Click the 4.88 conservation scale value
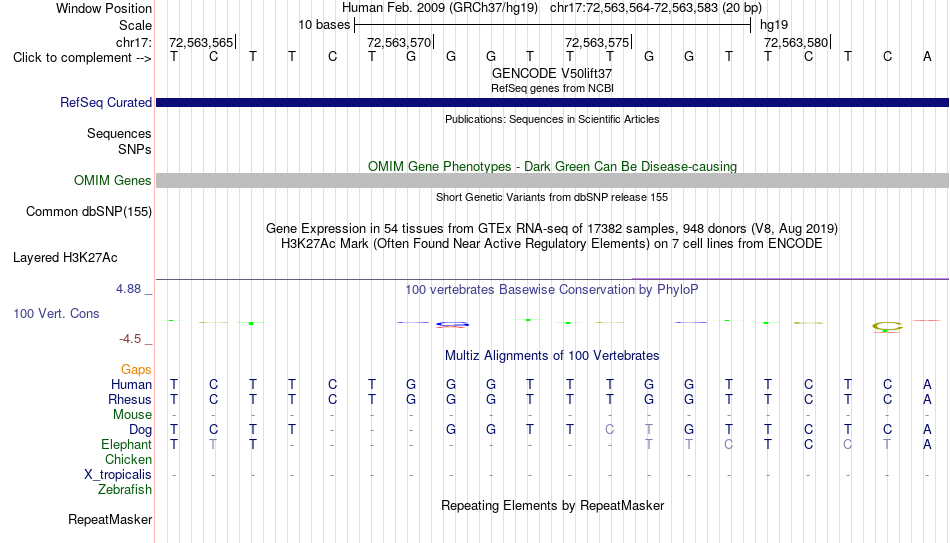Image resolution: width=950 pixels, height=543 pixels. coord(128,289)
